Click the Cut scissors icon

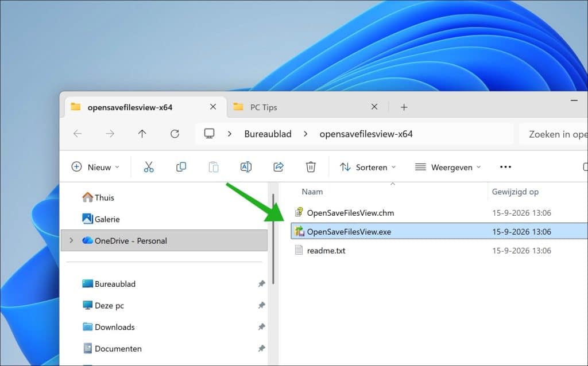pyautogui.click(x=149, y=167)
